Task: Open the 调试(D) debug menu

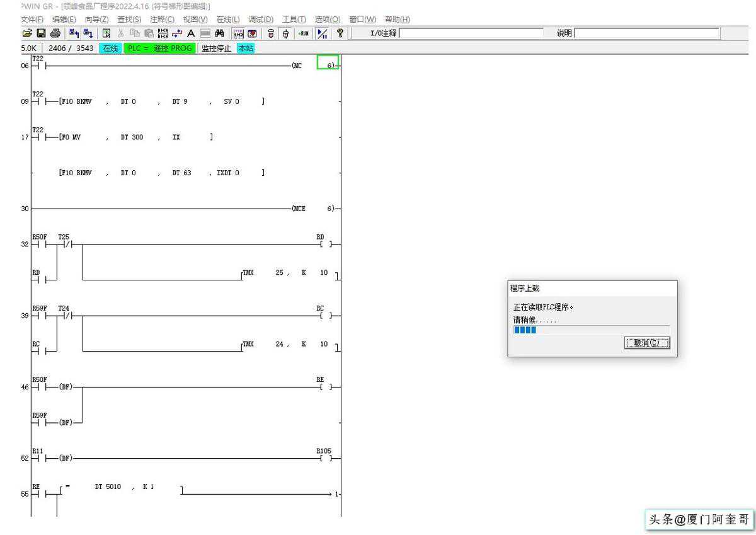Action: coord(260,20)
